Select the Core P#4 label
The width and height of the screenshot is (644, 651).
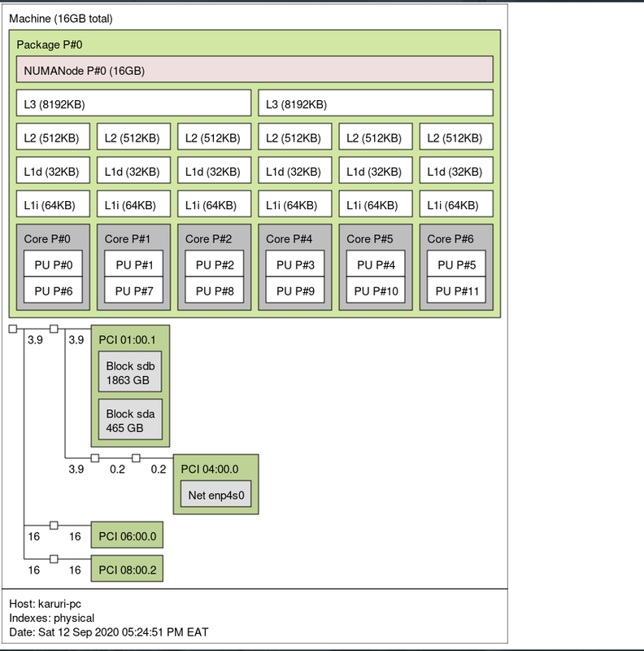coord(289,238)
